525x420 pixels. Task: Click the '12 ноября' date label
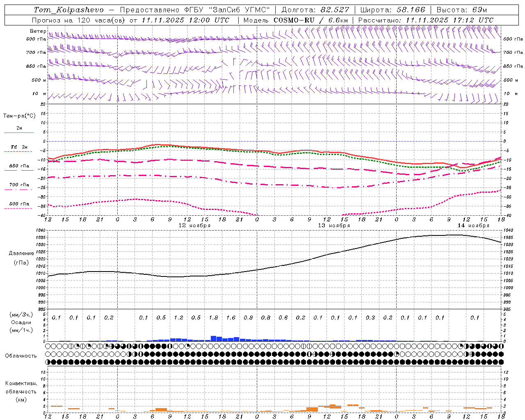click(194, 226)
